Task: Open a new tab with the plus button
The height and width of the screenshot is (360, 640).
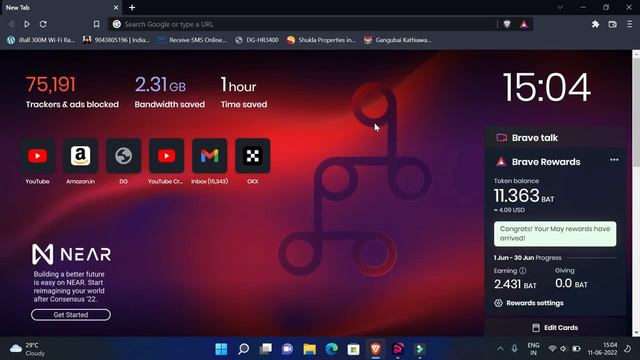Action: [132, 8]
